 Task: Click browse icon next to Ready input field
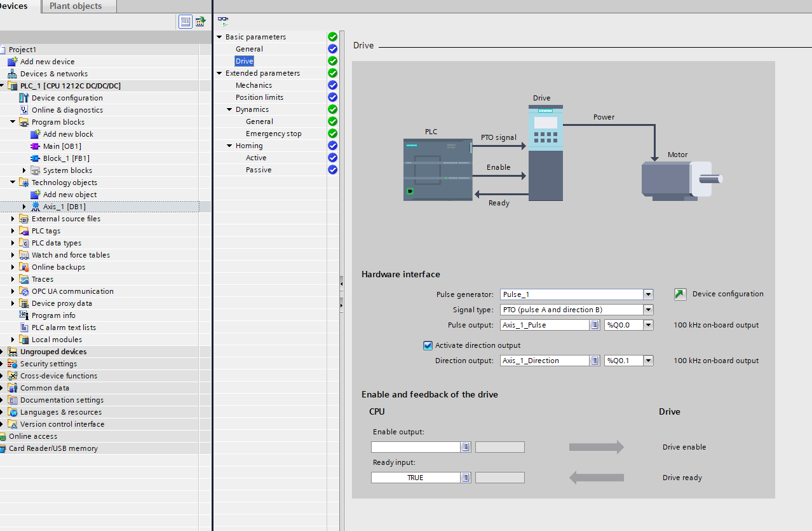pos(466,478)
